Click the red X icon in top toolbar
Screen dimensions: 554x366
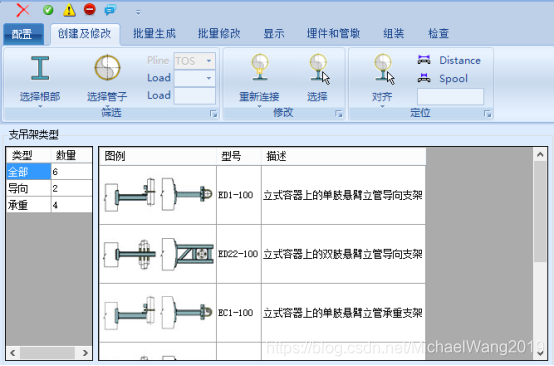(23, 10)
